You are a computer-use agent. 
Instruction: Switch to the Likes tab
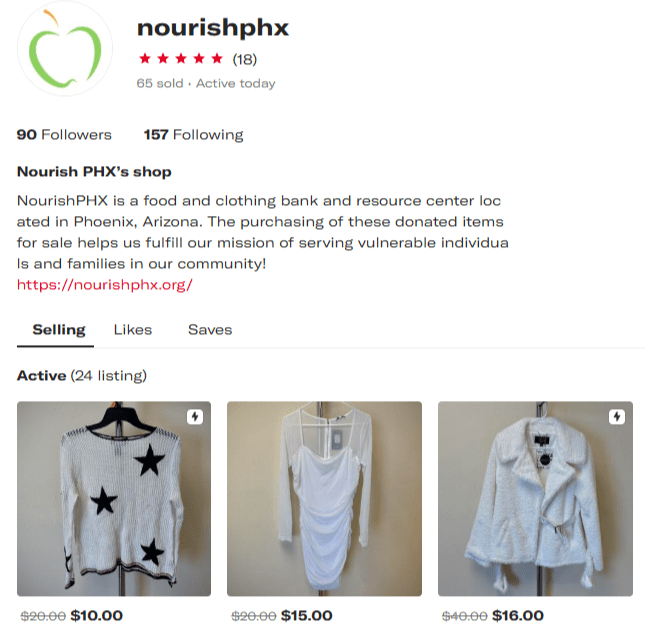tap(133, 330)
